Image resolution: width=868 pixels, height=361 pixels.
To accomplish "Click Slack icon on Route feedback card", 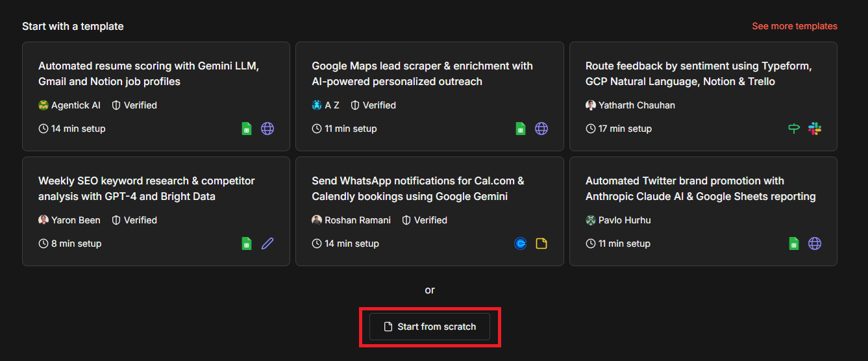I will tap(815, 129).
